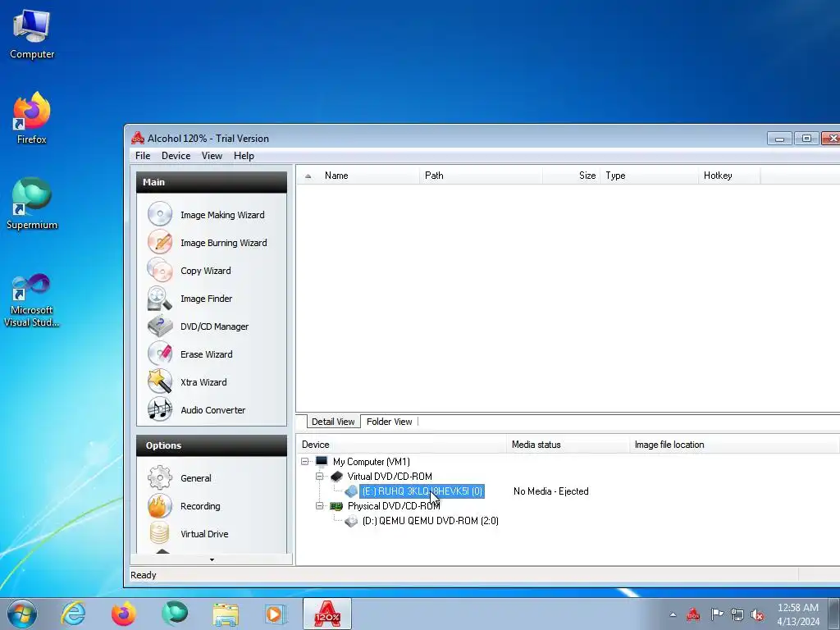This screenshot has height=630, width=840.
Task: Click the Recording option label
Action: [x=200, y=506]
